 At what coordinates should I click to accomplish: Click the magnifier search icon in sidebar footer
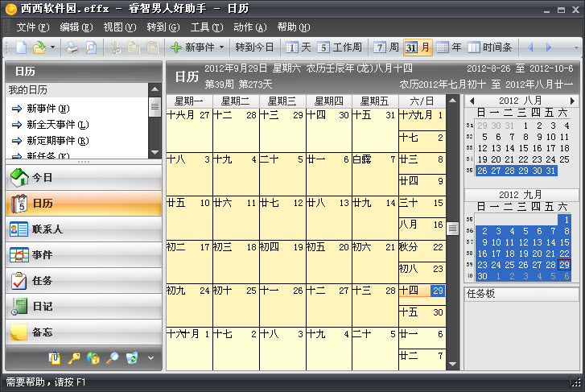coord(113,358)
